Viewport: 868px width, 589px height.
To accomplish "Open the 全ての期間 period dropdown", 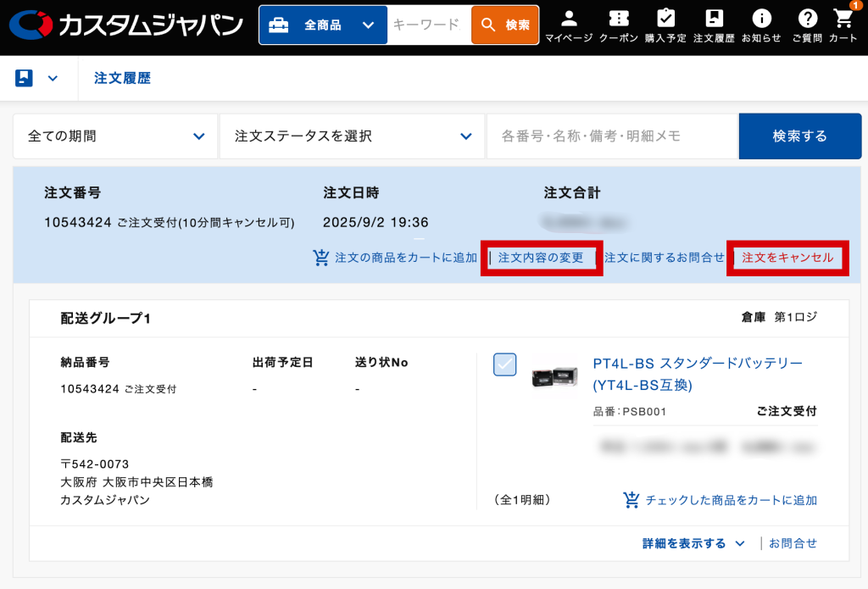I will [x=115, y=136].
